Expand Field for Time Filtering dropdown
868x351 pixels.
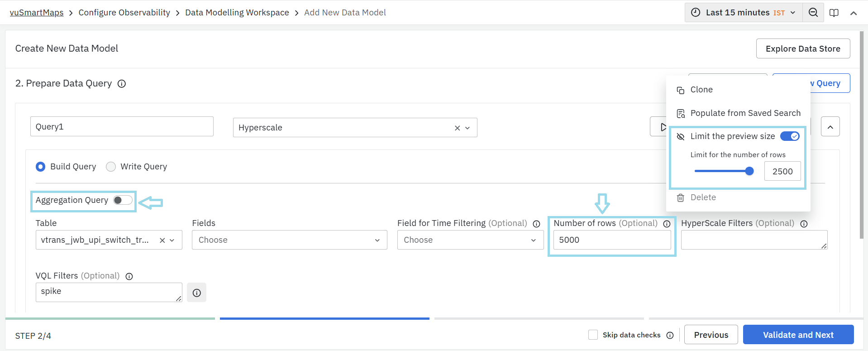pyautogui.click(x=470, y=240)
